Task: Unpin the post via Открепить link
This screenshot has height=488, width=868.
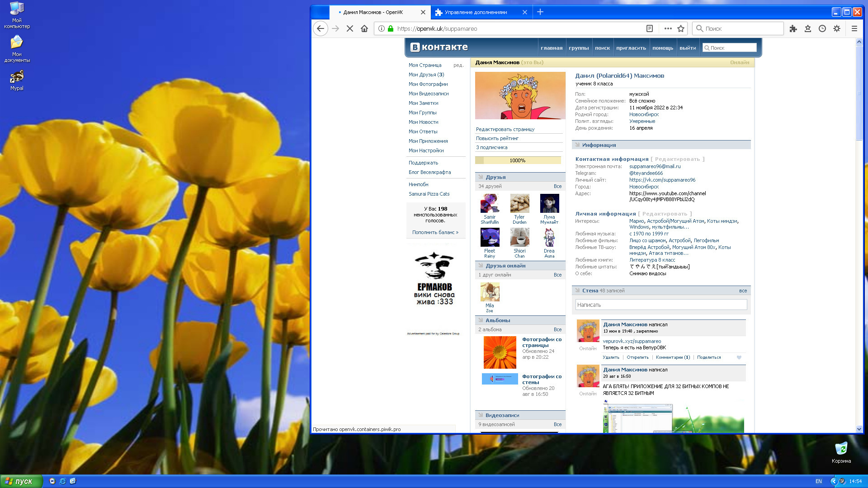Action: 637,357
